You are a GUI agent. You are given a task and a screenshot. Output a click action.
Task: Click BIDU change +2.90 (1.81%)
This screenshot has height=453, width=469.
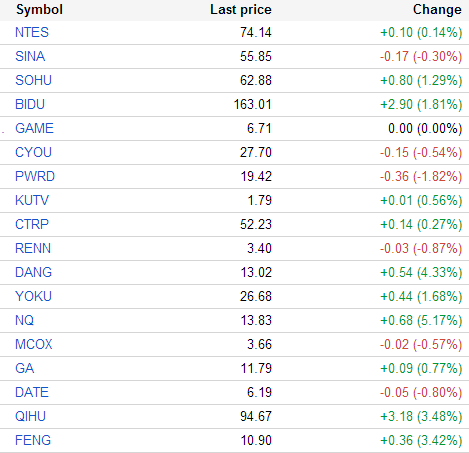(421, 104)
